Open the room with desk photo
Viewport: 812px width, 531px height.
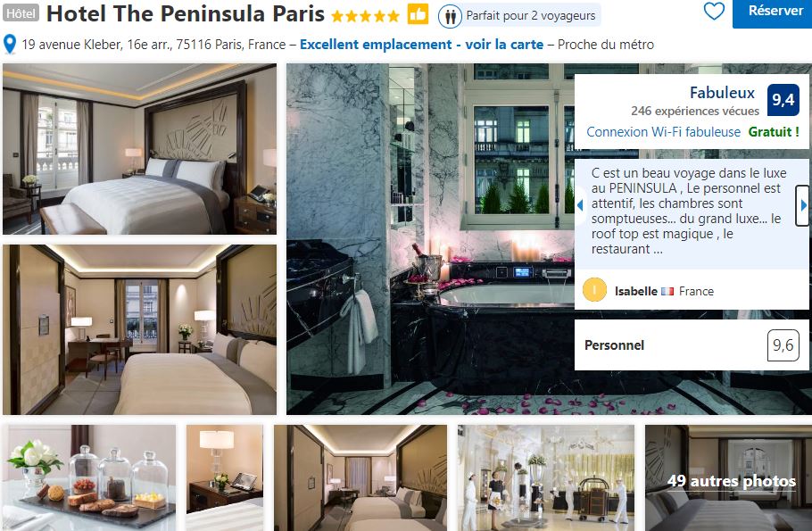140,329
